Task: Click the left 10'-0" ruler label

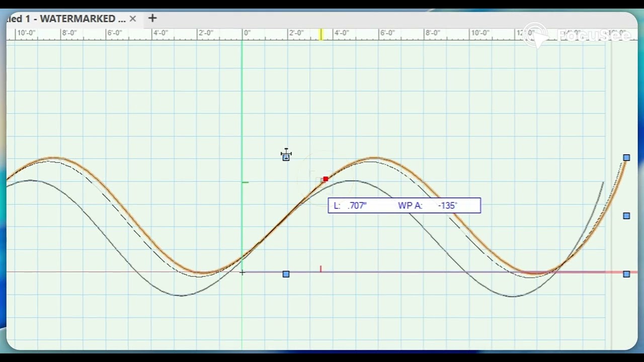Action: click(x=26, y=33)
